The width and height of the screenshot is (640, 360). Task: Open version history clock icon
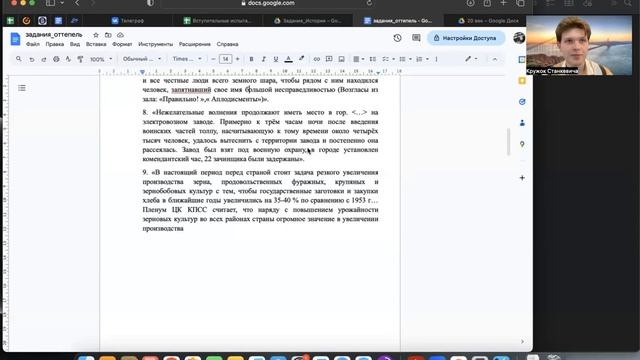pyautogui.click(x=397, y=38)
